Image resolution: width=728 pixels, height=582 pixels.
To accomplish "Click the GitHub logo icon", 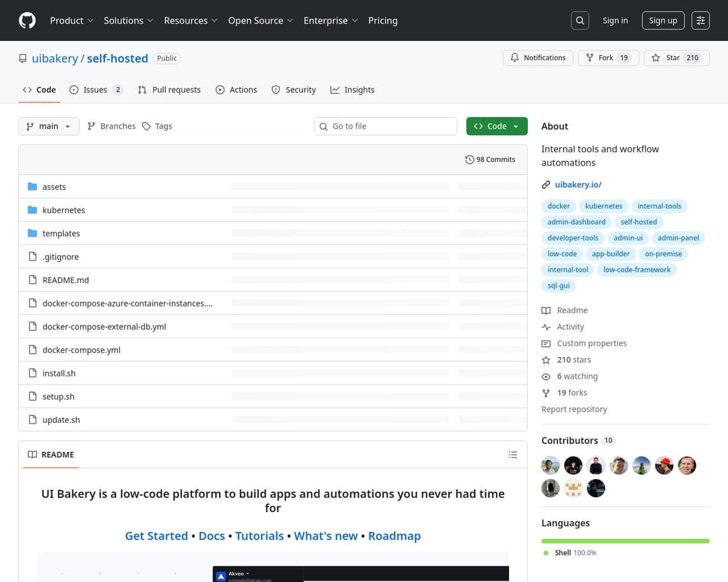I will click(27, 20).
